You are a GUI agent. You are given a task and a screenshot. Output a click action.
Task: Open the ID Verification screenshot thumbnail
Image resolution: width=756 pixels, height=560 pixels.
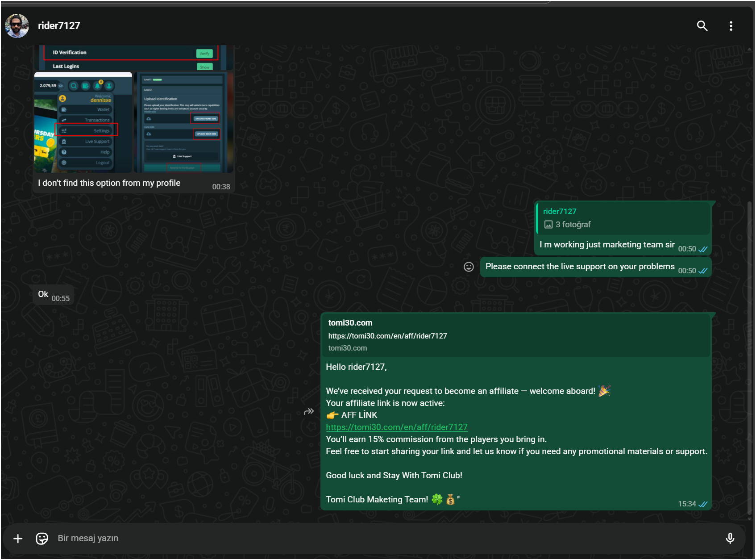(133, 58)
